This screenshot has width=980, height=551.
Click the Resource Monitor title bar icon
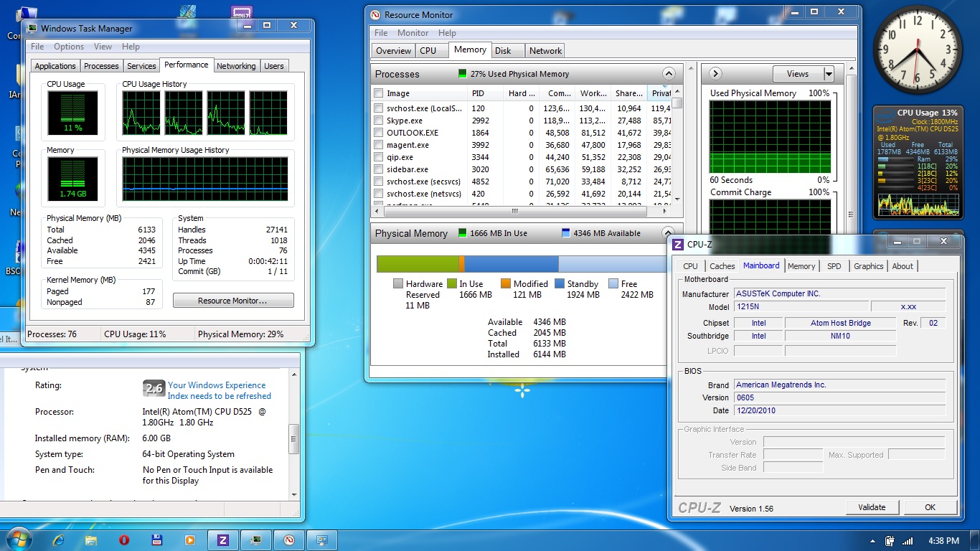click(x=375, y=15)
